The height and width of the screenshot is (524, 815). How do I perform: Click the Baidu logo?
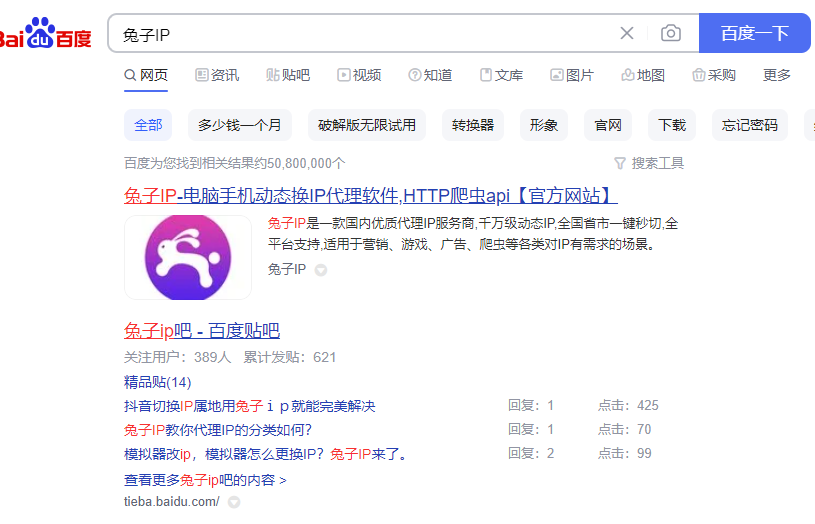tap(46, 33)
